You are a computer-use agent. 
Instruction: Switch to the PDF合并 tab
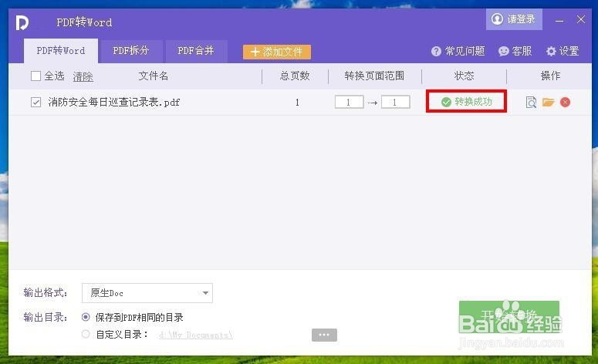pos(196,51)
